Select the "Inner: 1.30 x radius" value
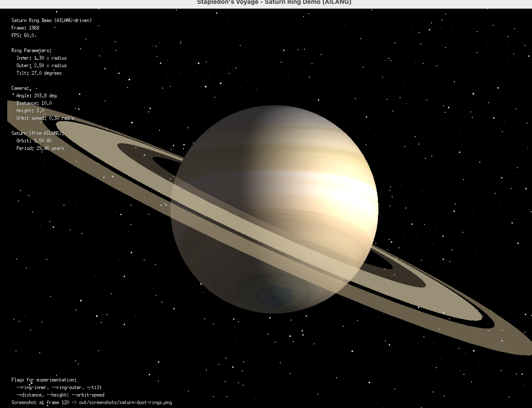Screen dimensions: 532x408 [x=42, y=58]
